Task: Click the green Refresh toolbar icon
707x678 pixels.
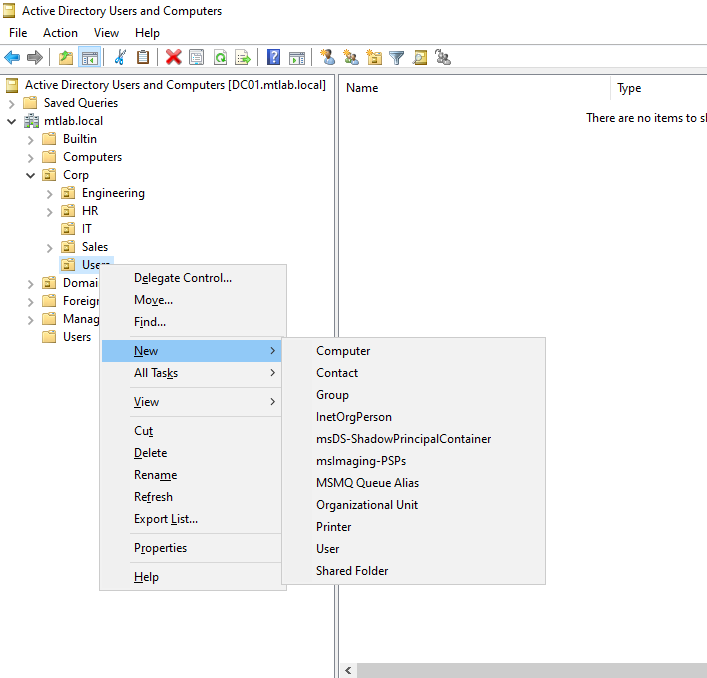Action: (x=220, y=58)
